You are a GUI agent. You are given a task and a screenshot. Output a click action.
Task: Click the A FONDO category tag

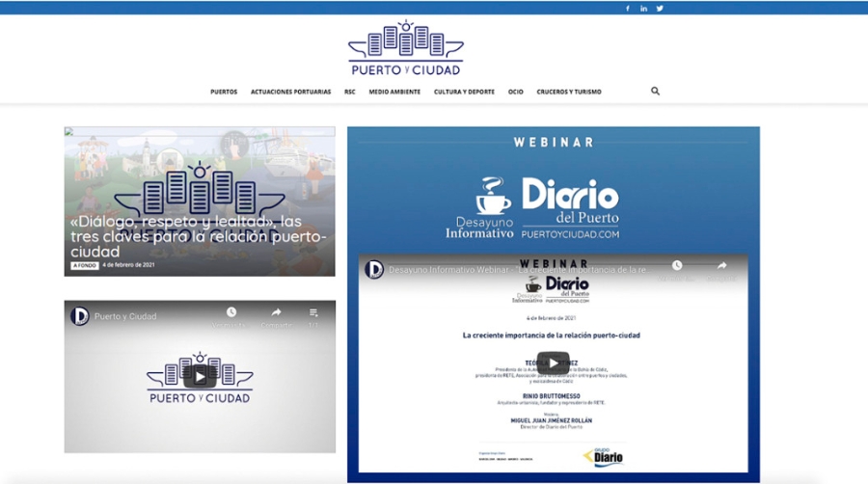point(85,265)
